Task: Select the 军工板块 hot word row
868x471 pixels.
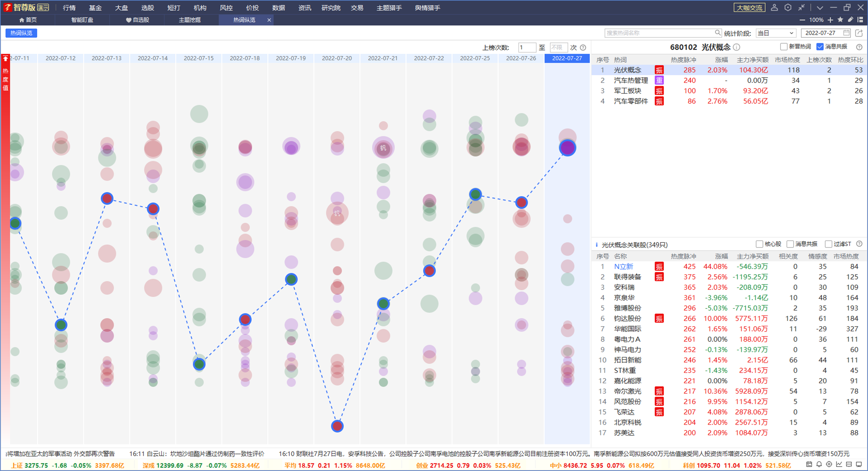Action: click(x=730, y=91)
